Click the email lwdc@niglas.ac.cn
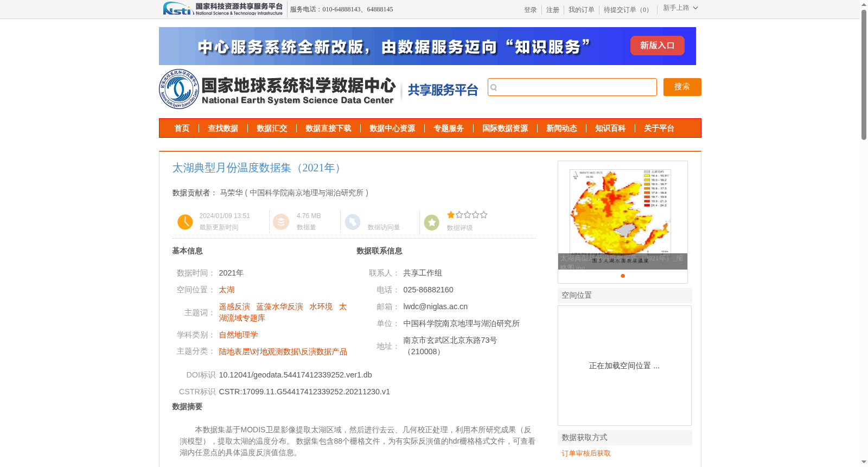 click(x=435, y=306)
